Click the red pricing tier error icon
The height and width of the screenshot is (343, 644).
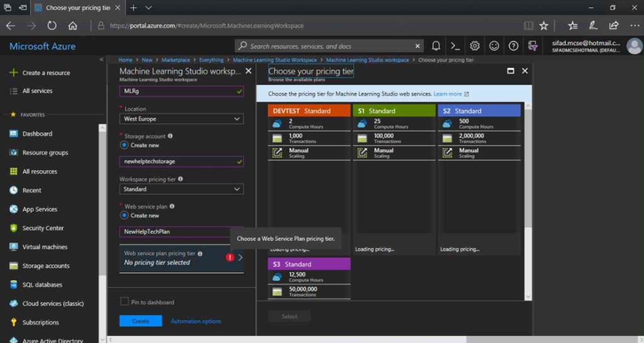pos(230,258)
